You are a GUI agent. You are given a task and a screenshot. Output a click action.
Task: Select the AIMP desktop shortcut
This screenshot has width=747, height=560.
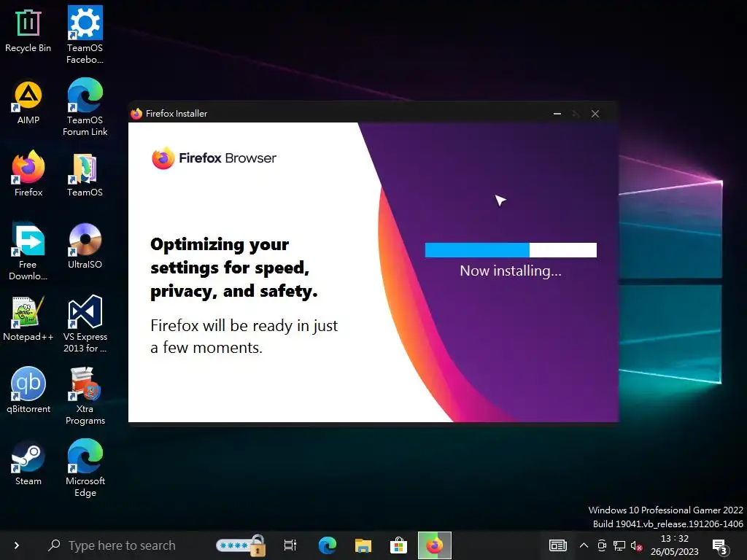point(28,102)
